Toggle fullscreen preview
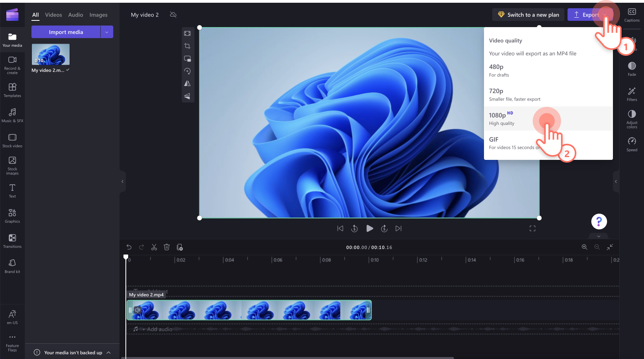Image resolution: width=644 pixels, height=359 pixels. tap(532, 229)
